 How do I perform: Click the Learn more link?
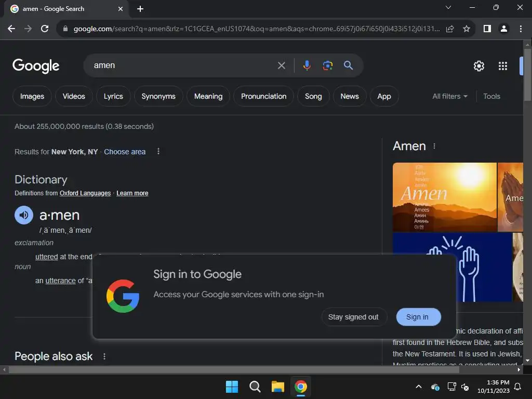[x=132, y=193]
